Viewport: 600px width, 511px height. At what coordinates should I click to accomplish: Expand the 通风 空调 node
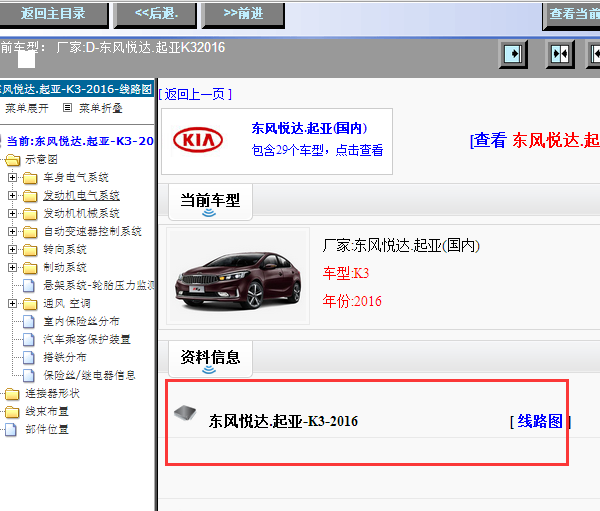(12, 304)
